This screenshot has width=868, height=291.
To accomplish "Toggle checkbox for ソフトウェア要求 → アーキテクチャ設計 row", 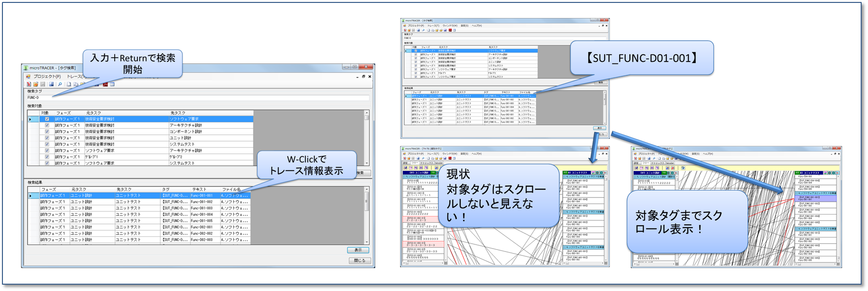I will click(47, 151).
